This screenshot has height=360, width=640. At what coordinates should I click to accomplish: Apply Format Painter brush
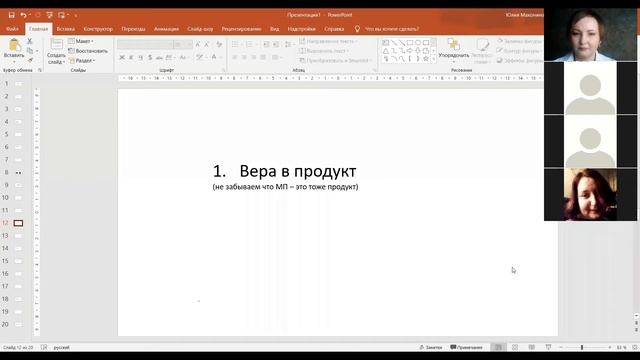coord(30,60)
